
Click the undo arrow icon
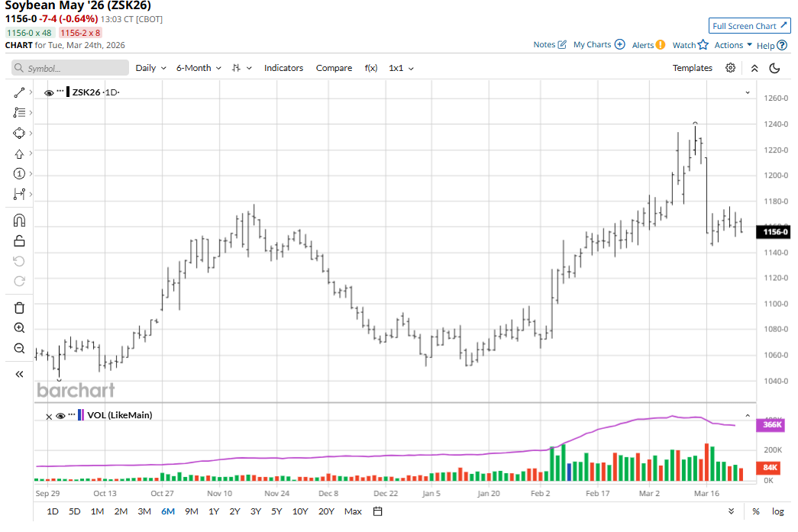tap(19, 261)
